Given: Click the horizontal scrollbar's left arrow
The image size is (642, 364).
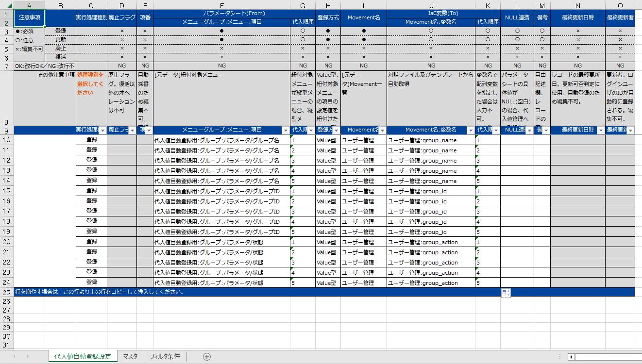Looking at the screenshot, I should (572, 356).
